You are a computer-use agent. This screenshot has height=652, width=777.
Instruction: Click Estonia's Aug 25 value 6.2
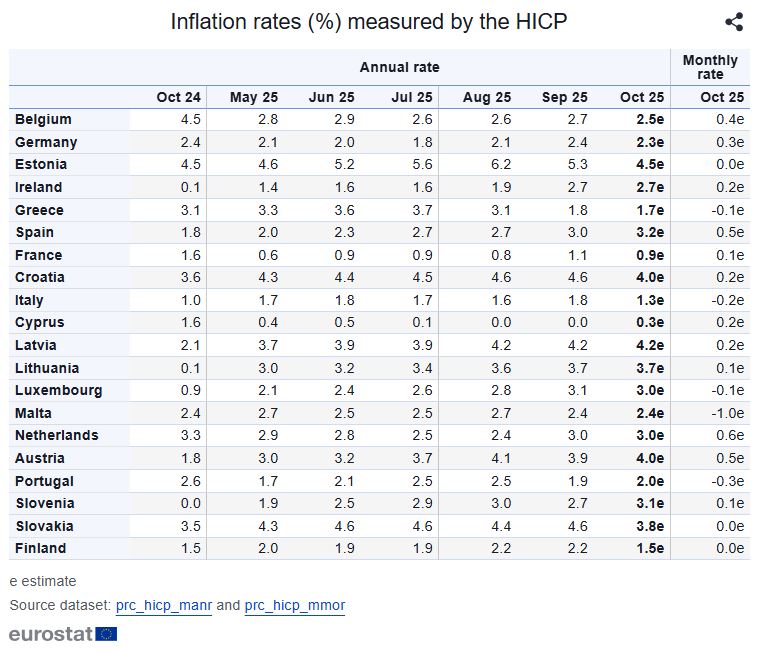click(x=499, y=165)
